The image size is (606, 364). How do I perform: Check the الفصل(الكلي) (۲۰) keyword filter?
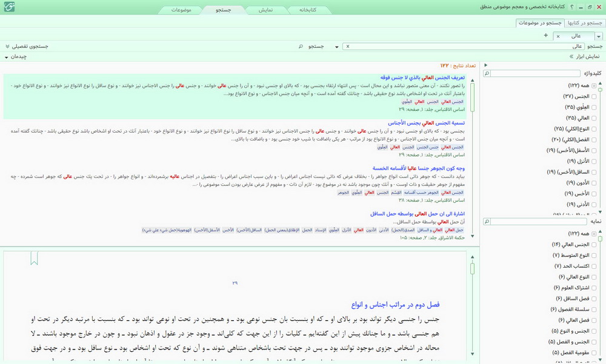(x=594, y=140)
